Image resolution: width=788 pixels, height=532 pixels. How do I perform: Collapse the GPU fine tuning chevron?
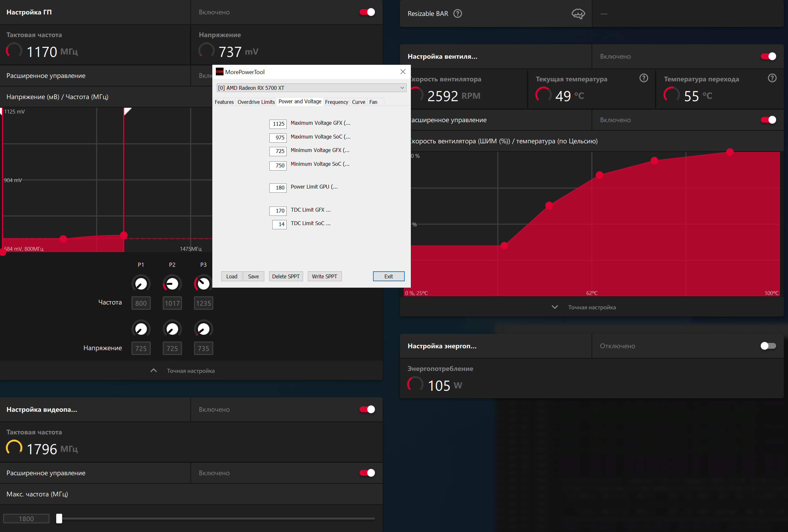click(154, 371)
